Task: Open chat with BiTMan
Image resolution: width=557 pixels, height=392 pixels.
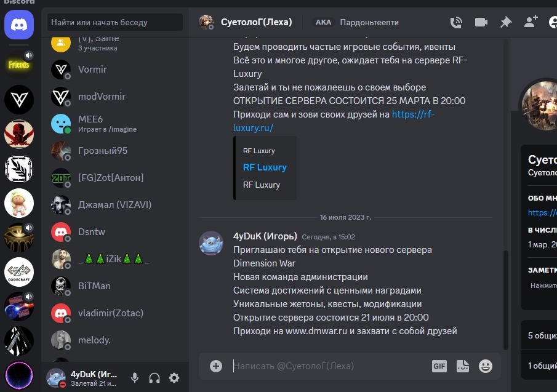Action: pyautogui.click(x=116, y=286)
